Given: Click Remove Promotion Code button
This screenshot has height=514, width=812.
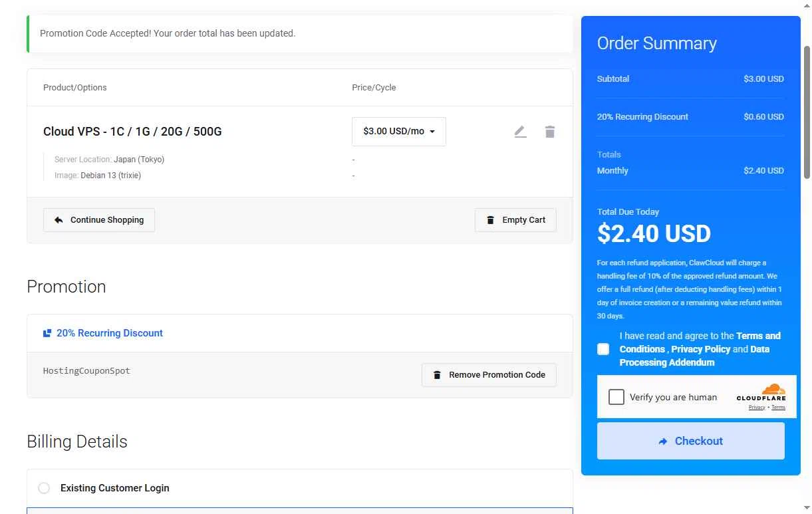Looking at the screenshot, I should coord(489,375).
